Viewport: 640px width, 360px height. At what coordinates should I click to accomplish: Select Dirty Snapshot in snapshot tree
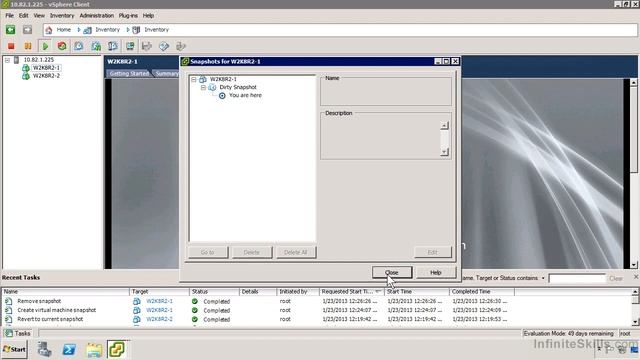pos(238,87)
